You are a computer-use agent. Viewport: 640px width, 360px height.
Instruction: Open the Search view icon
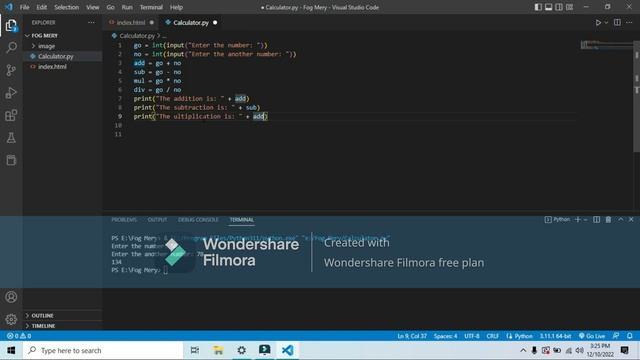click(x=11, y=47)
